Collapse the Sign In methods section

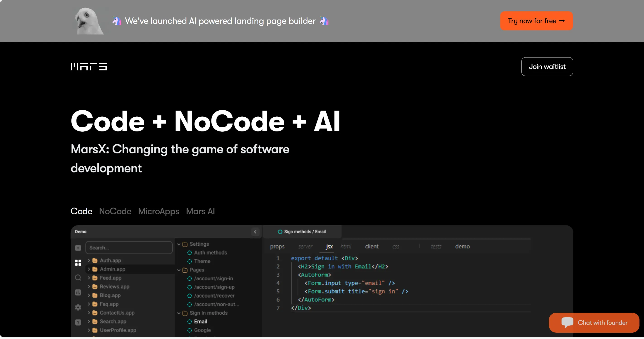coord(179,313)
